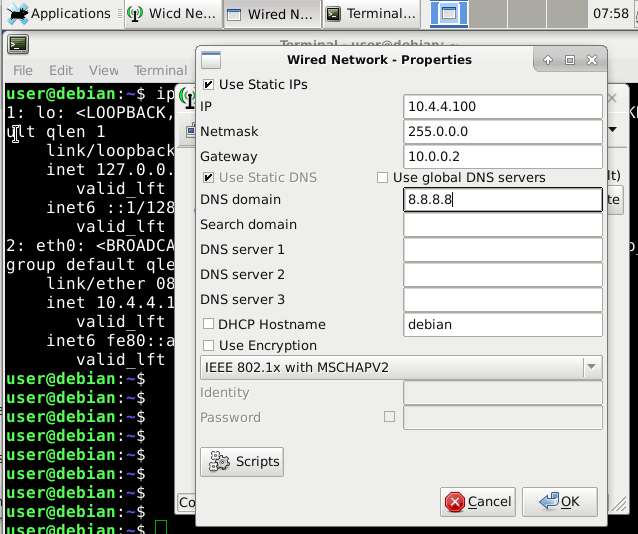Click the Netmask label
This screenshot has width=638, height=534.
click(229, 131)
